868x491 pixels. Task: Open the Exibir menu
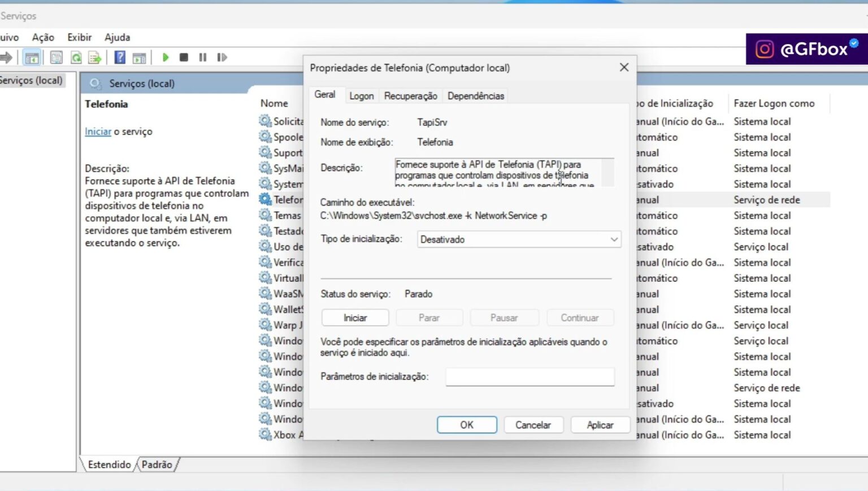point(80,37)
